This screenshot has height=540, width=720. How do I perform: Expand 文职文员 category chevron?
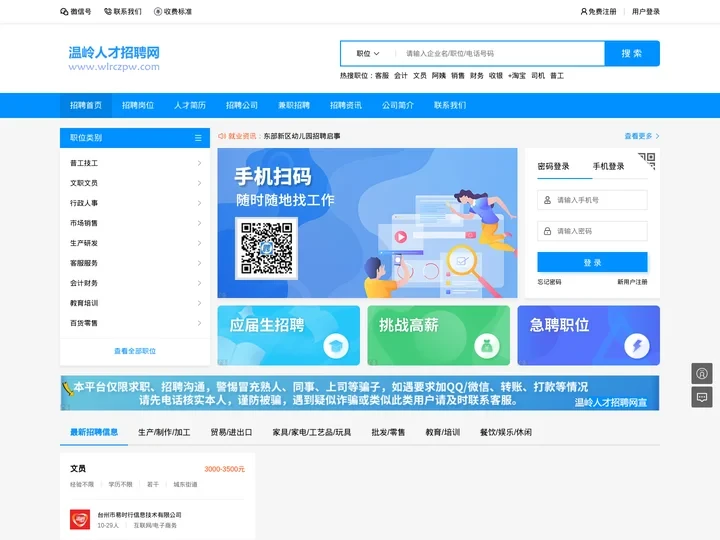199,183
